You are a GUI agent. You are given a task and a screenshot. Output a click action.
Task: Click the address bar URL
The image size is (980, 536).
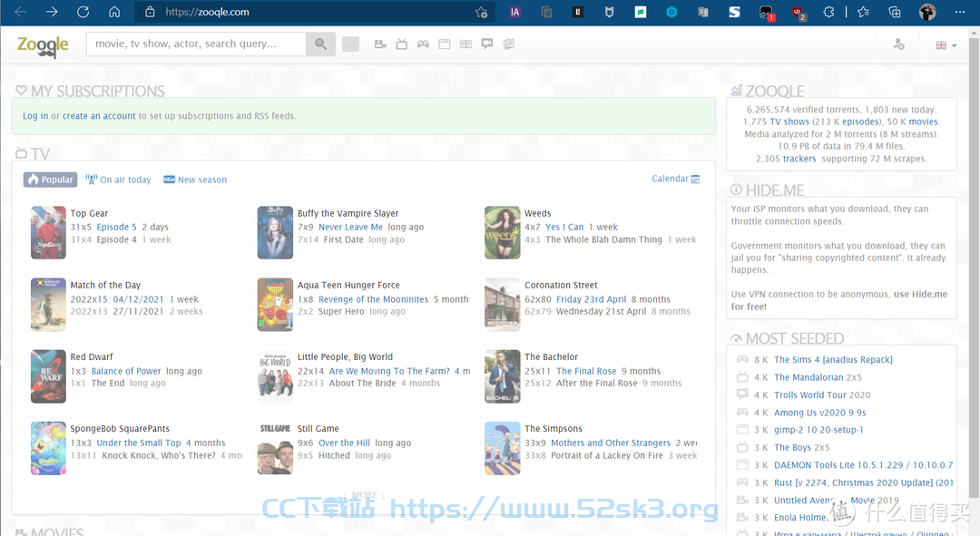pyautogui.click(x=207, y=12)
